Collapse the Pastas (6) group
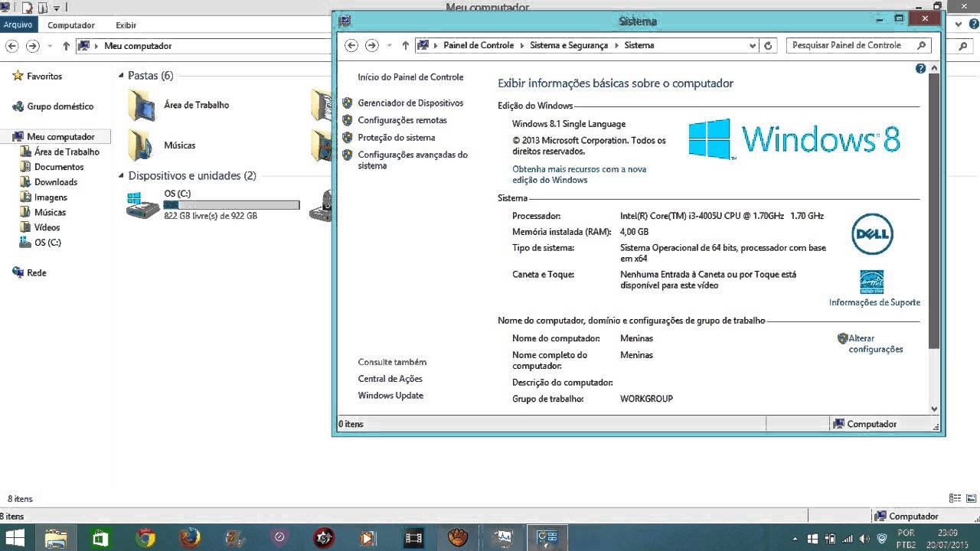This screenshot has width=980, height=551. pos(121,76)
